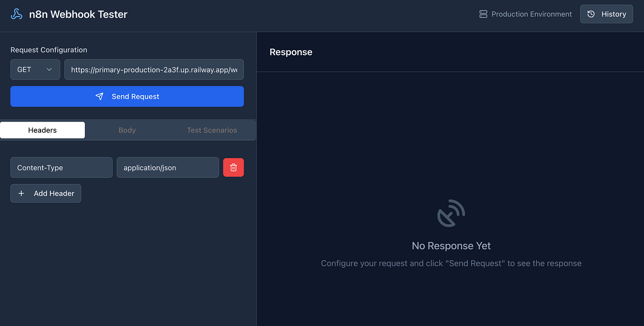Click the plus icon in Add Header

21,193
